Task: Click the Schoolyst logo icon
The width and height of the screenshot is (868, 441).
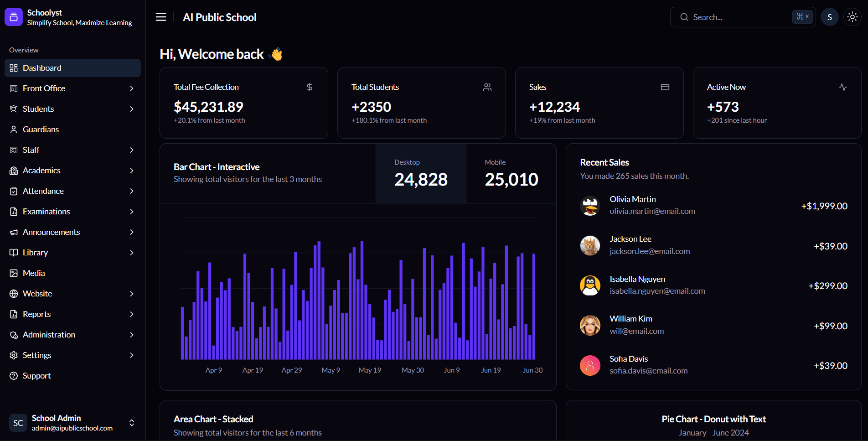Action: pos(13,16)
